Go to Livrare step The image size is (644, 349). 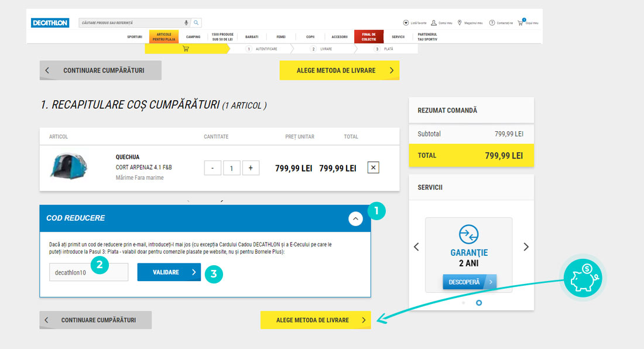coord(321,49)
